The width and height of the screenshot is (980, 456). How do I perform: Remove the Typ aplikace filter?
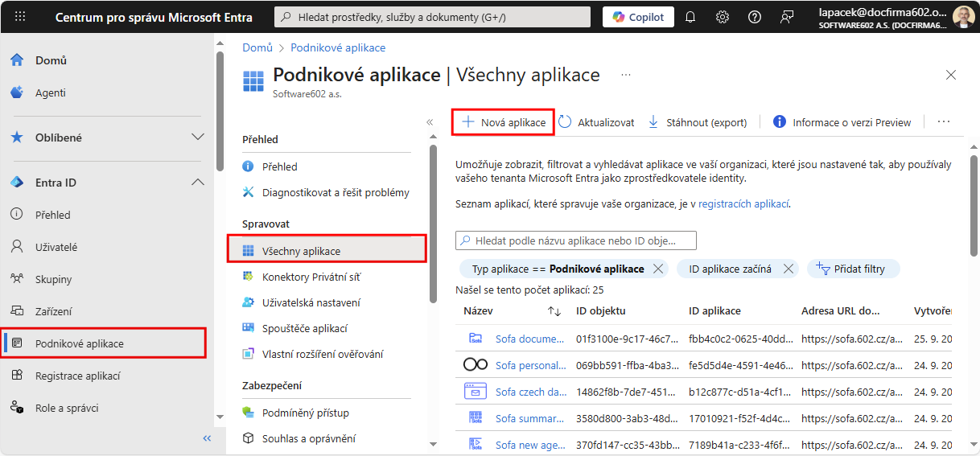pos(657,269)
